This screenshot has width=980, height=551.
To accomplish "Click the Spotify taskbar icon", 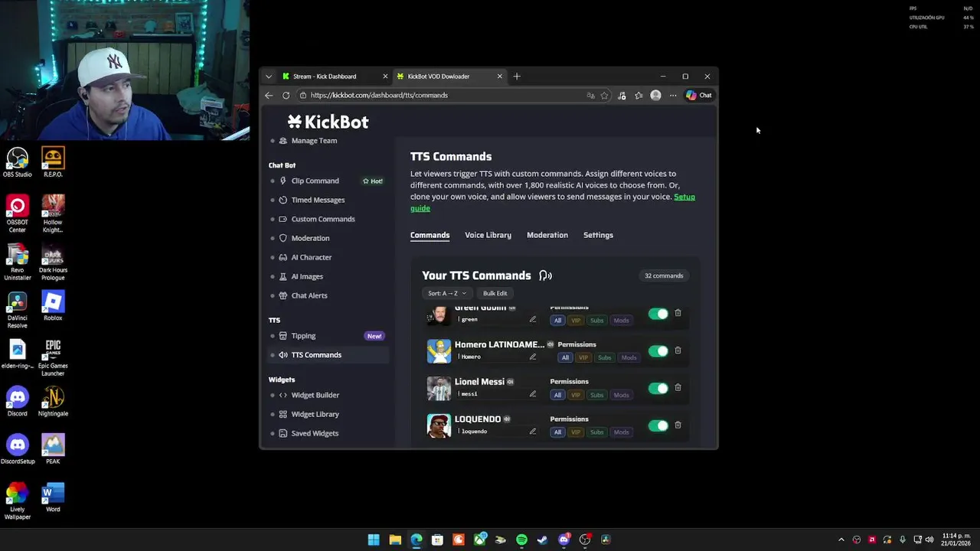I will (x=521, y=540).
